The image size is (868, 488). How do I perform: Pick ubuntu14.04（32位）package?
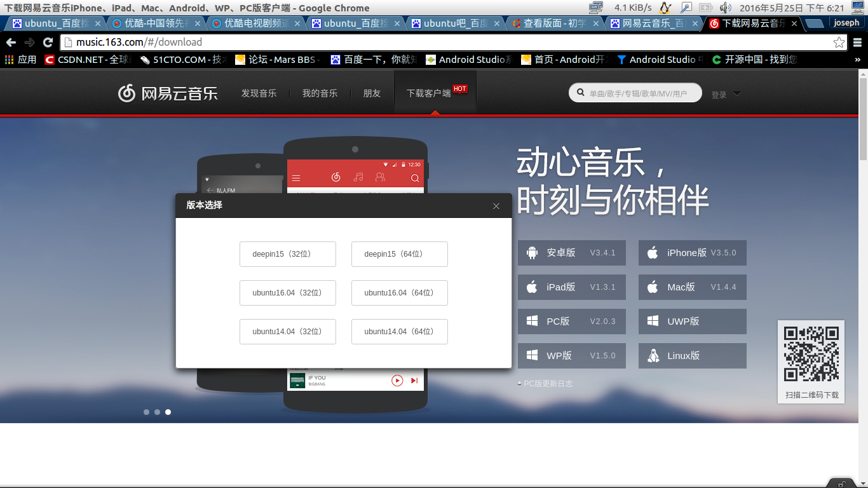click(288, 332)
